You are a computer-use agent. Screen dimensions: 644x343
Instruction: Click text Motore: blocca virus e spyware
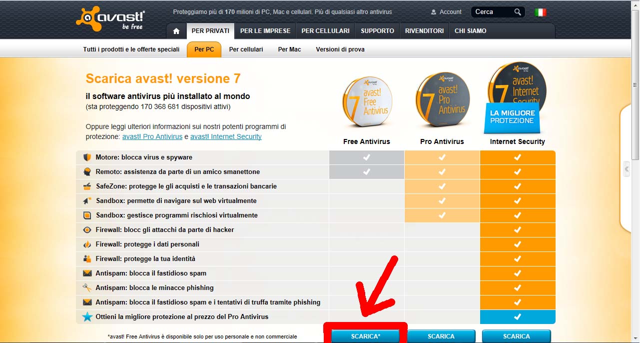(x=144, y=157)
